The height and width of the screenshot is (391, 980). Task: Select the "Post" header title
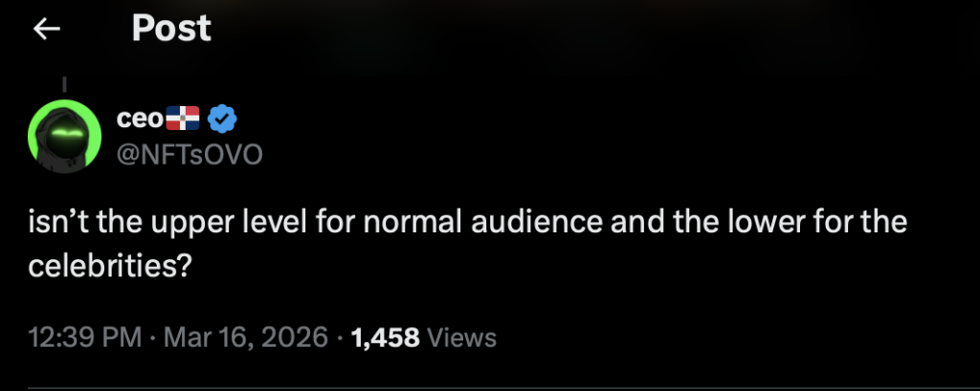point(171,29)
